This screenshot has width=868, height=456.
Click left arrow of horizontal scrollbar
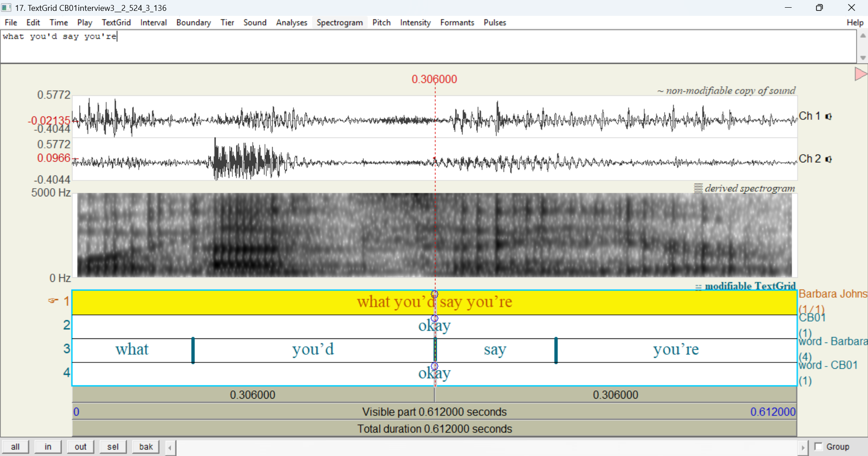click(170, 448)
